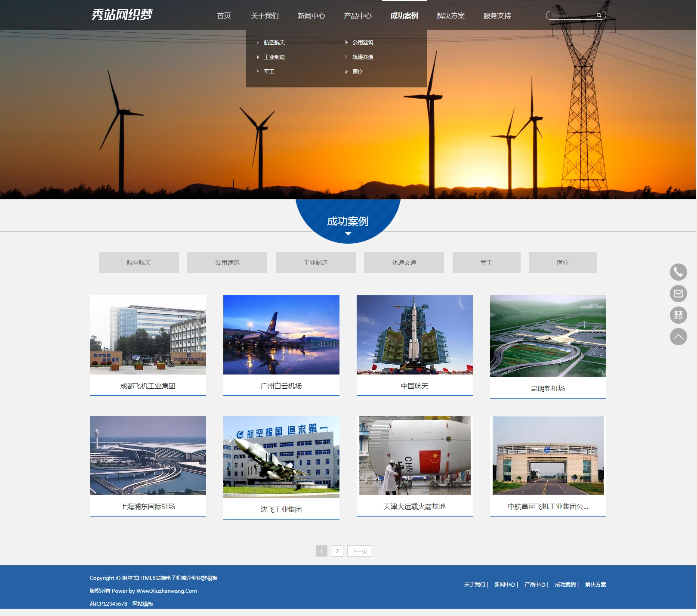697x616 pixels.
Task: Click the email envelope icon on right
Action: (678, 294)
